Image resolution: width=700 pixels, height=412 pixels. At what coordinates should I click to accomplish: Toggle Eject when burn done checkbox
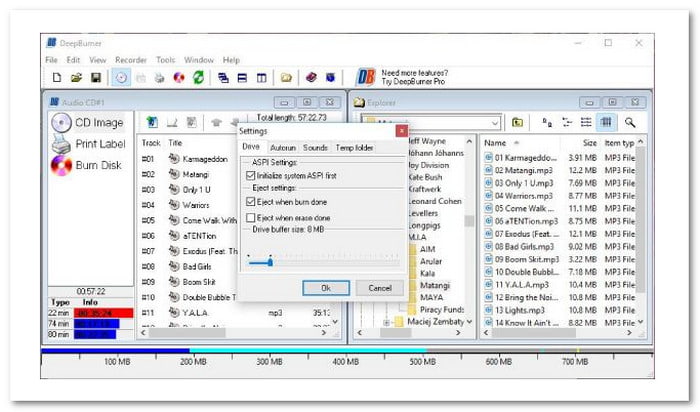pyautogui.click(x=251, y=202)
